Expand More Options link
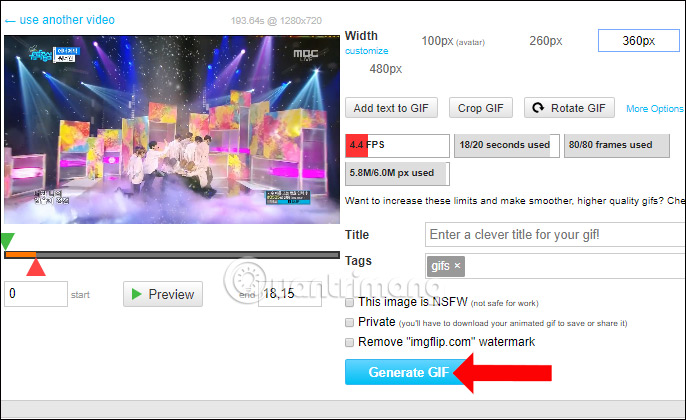The image size is (686, 420). coord(655,108)
